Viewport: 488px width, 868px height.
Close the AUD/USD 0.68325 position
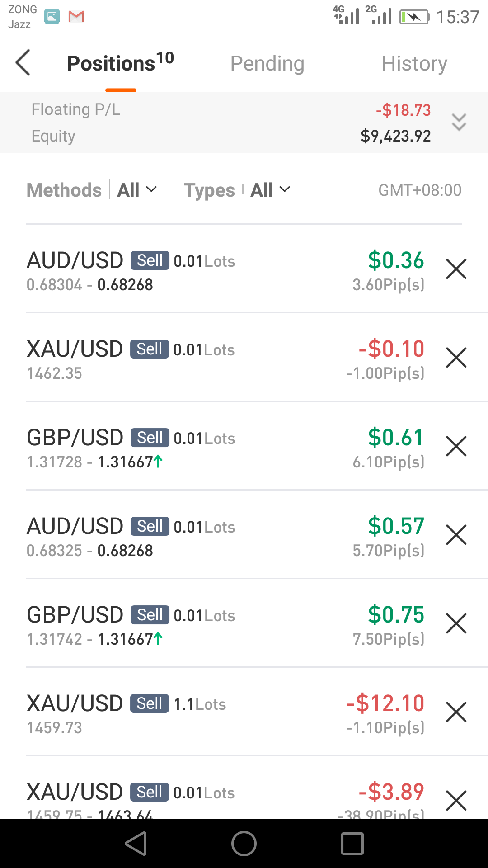pyautogui.click(x=456, y=535)
